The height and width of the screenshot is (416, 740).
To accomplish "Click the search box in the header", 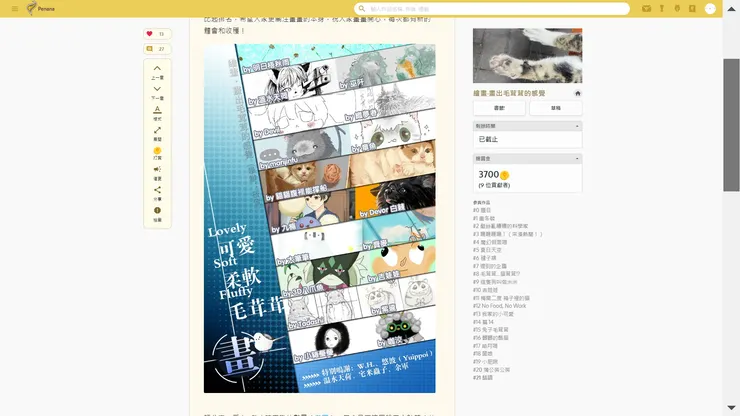I will click(x=492, y=8).
